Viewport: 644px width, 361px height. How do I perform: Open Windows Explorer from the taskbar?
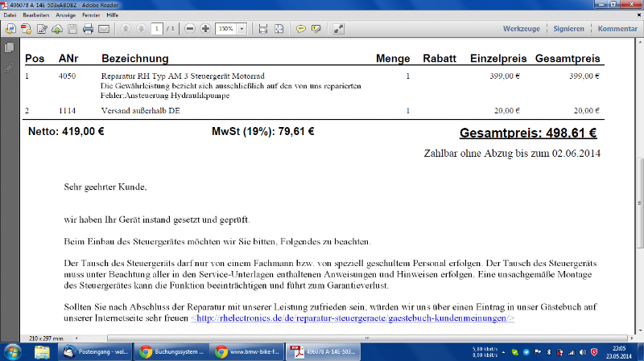[x=42, y=352]
